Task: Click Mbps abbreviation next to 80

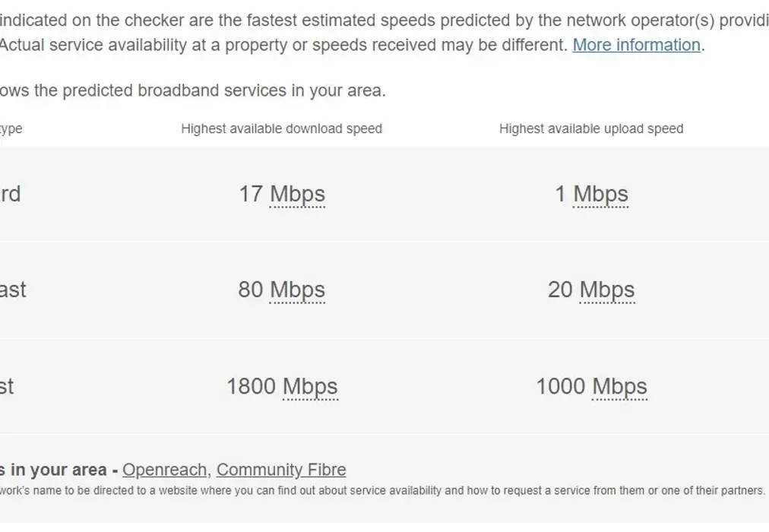Action: pyautogui.click(x=297, y=290)
